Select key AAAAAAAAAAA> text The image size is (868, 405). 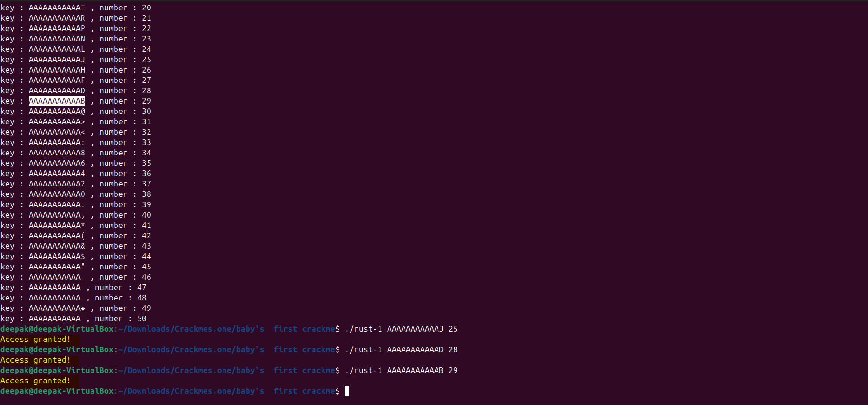pyautogui.click(x=57, y=121)
